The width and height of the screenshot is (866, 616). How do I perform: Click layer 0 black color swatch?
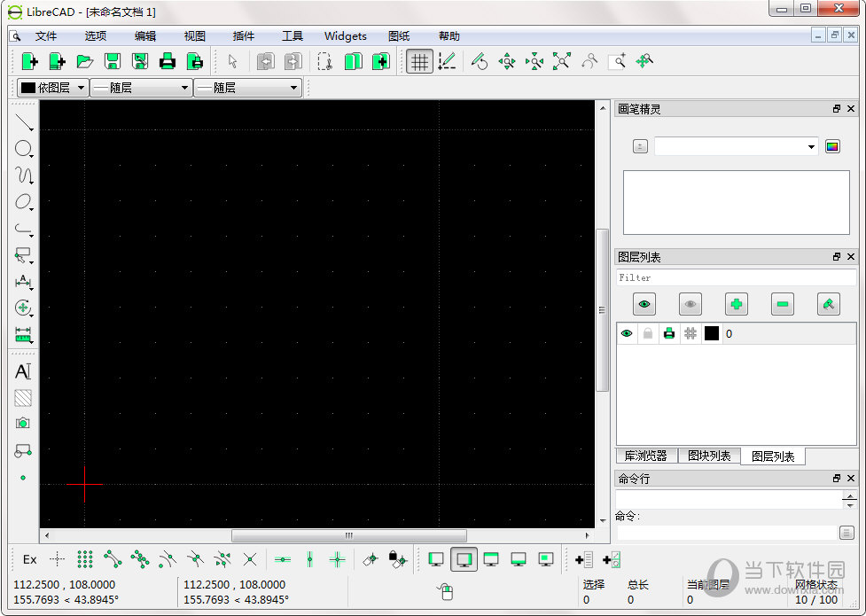click(712, 333)
